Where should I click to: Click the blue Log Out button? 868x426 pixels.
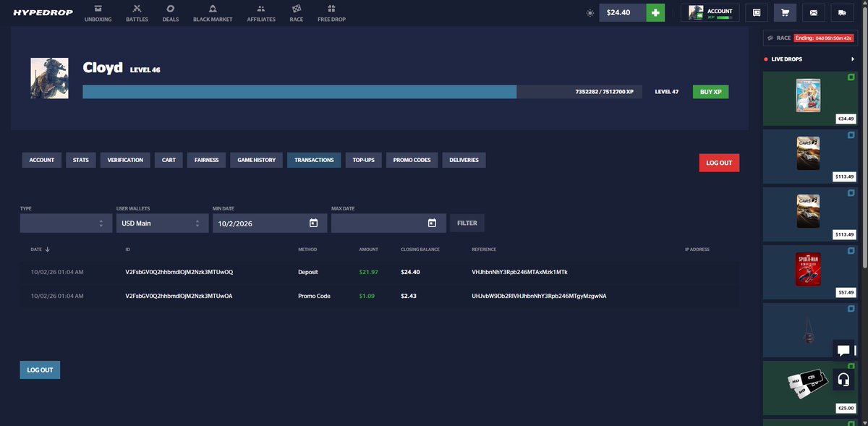tap(40, 370)
